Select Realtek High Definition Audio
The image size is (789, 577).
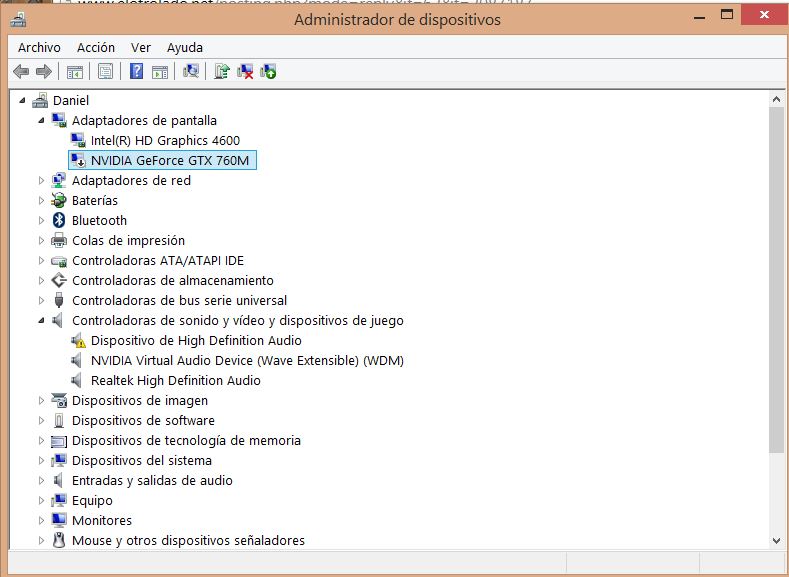(x=176, y=380)
